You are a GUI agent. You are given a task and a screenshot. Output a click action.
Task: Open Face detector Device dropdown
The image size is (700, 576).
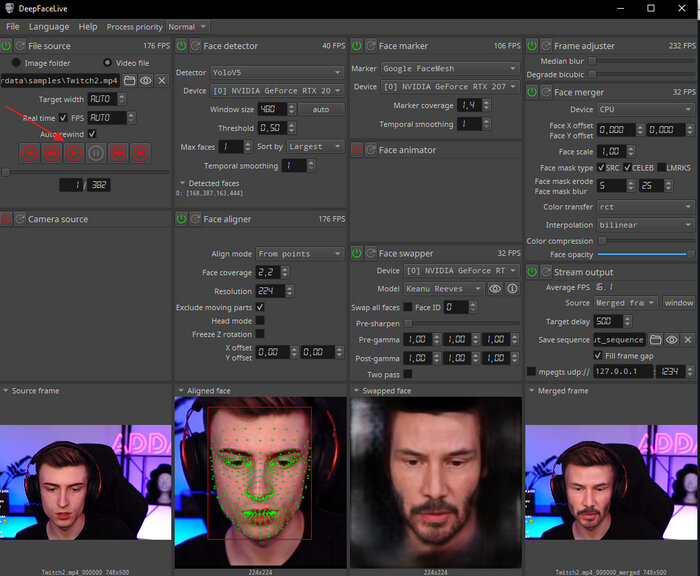tap(277, 91)
